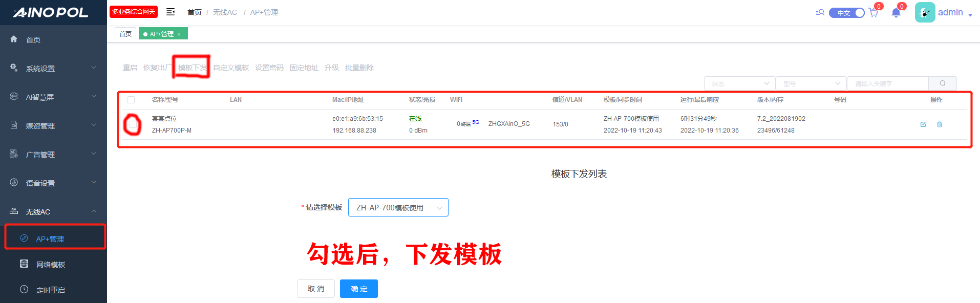Click the sidebar collapse hamburger icon

pos(171,12)
